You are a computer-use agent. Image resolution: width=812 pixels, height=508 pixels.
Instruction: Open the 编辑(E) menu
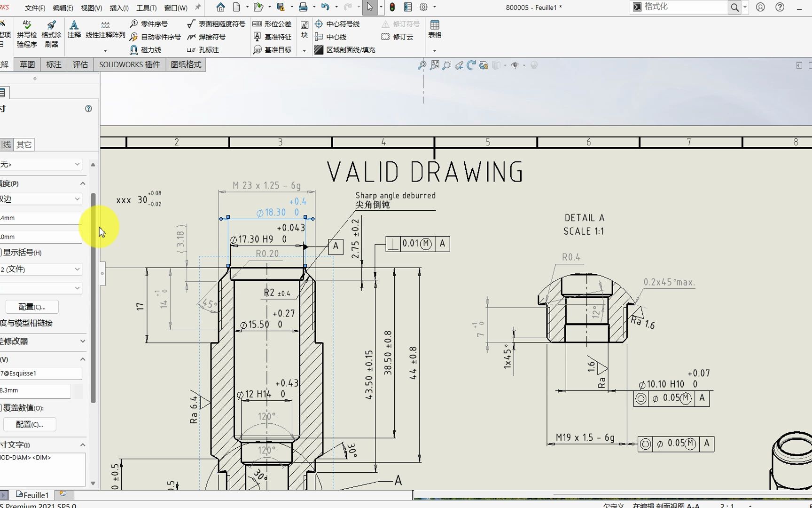(63, 8)
